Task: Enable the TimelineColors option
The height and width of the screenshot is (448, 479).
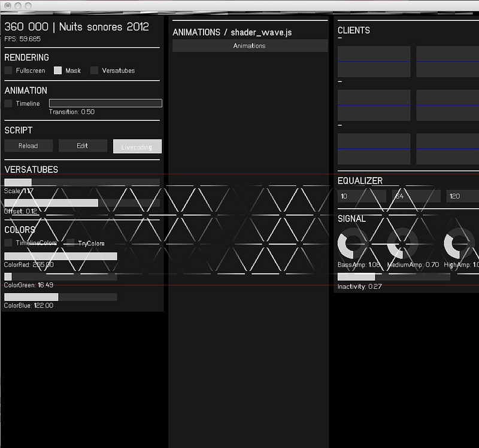Action: click(8, 242)
